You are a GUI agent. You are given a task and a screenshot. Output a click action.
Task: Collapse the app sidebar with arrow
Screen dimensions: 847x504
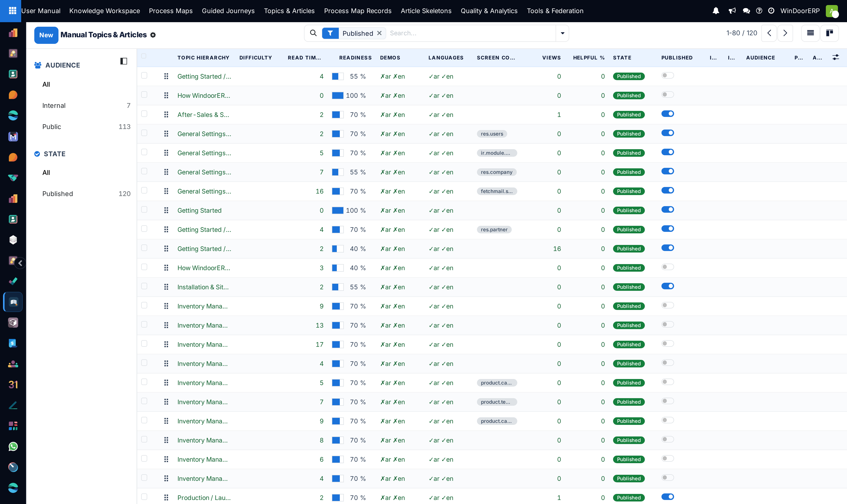click(x=20, y=263)
